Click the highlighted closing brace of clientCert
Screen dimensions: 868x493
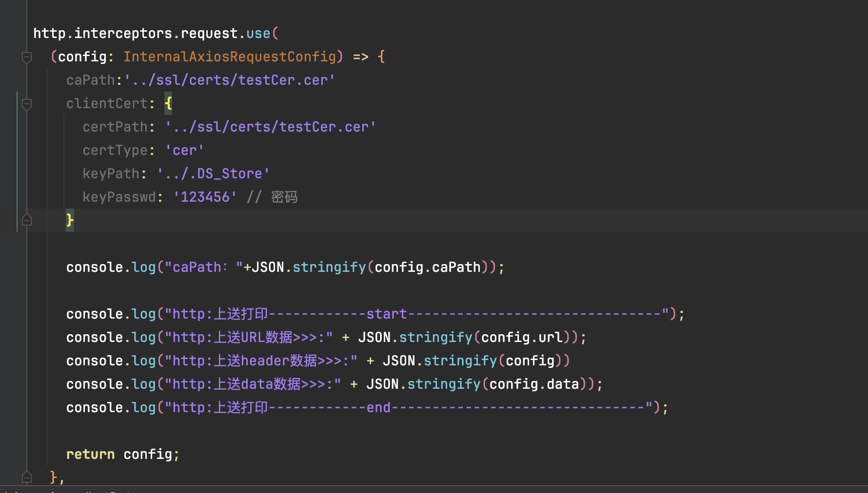pos(70,220)
